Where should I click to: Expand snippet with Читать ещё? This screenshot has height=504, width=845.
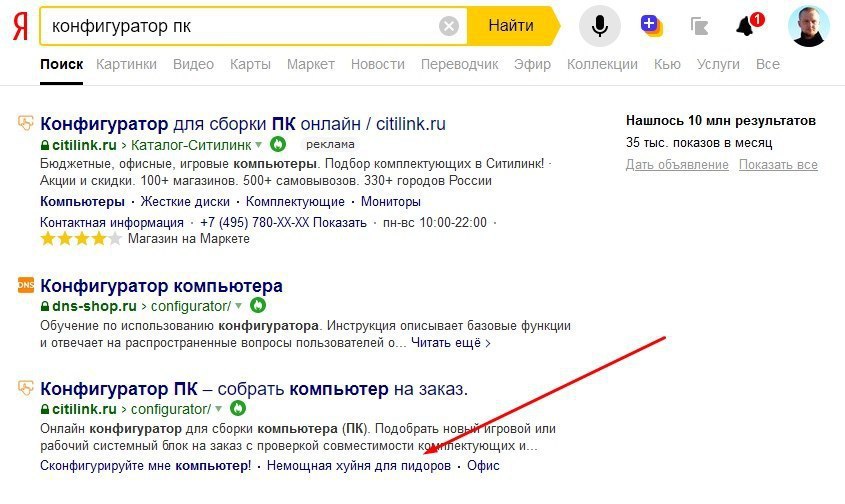451,343
